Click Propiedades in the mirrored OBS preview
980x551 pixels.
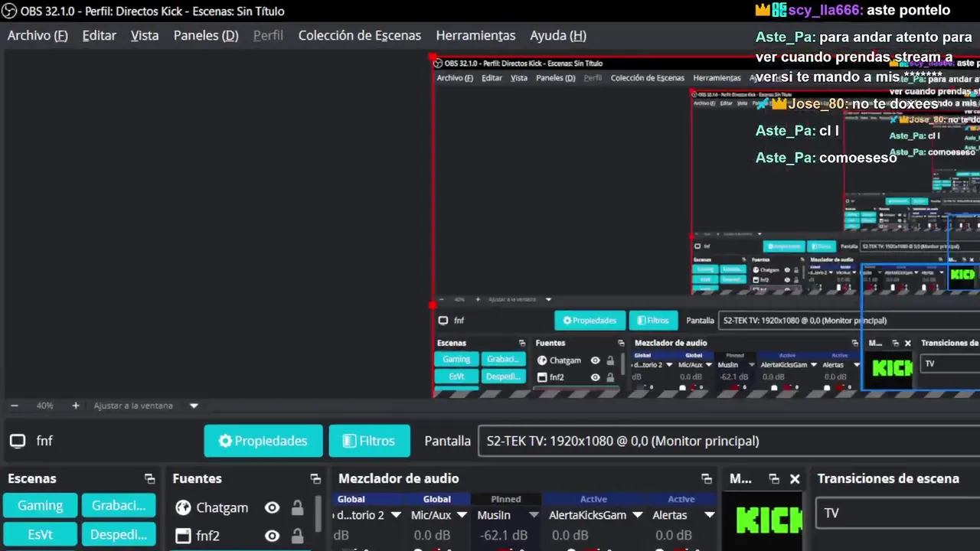click(590, 321)
